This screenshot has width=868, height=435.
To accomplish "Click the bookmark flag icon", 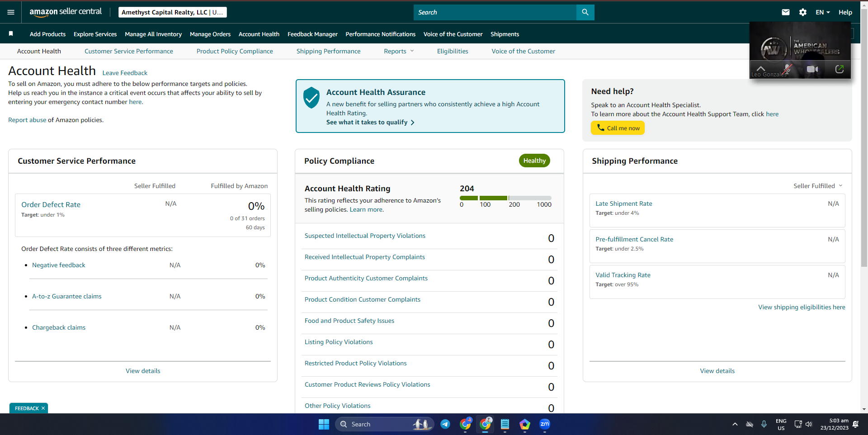I will click(x=11, y=33).
